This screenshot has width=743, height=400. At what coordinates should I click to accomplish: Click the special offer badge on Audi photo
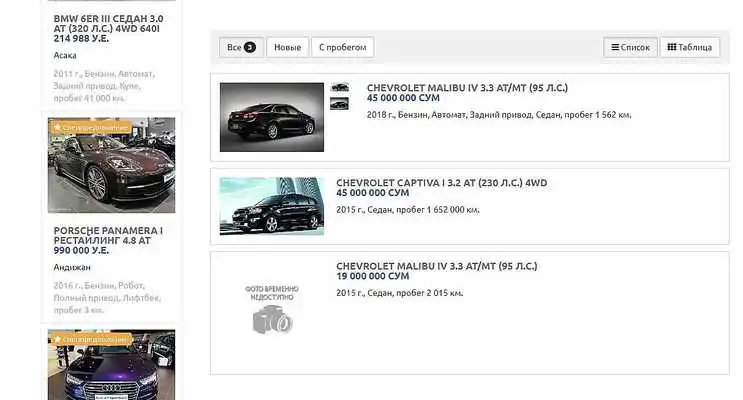(x=91, y=339)
